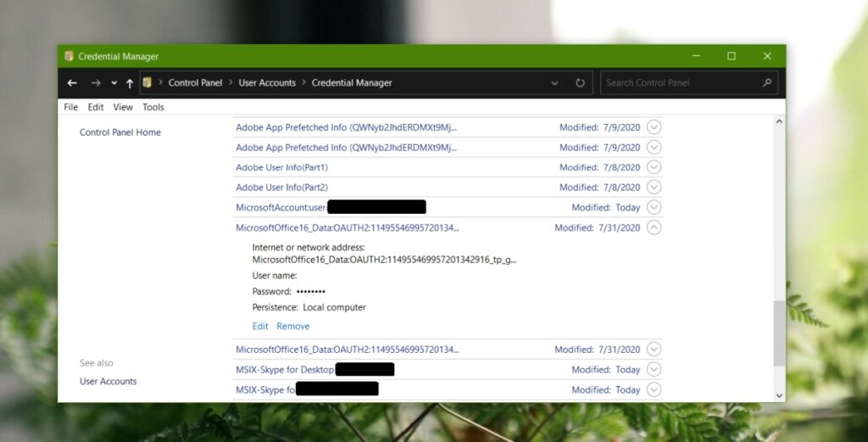Viewport: 868px width, 442px height.
Task: Click the Forward arrow in navigation bar
Action: click(96, 83)
